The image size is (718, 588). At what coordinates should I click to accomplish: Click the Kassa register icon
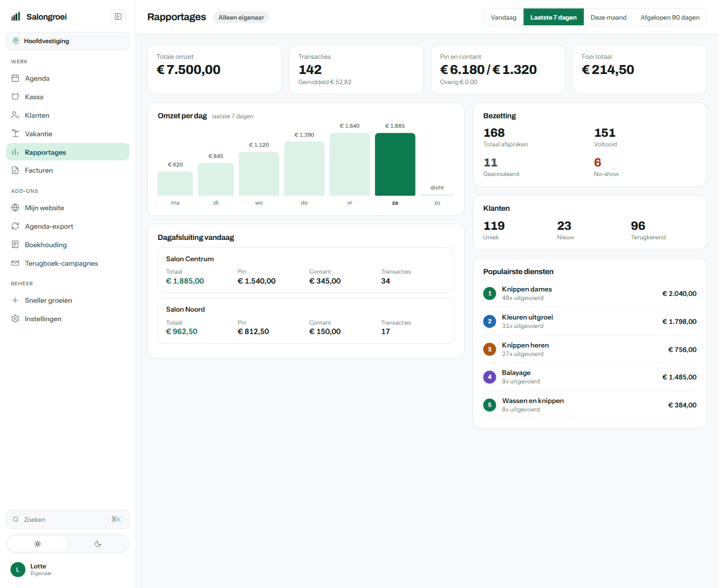point(15,97)
